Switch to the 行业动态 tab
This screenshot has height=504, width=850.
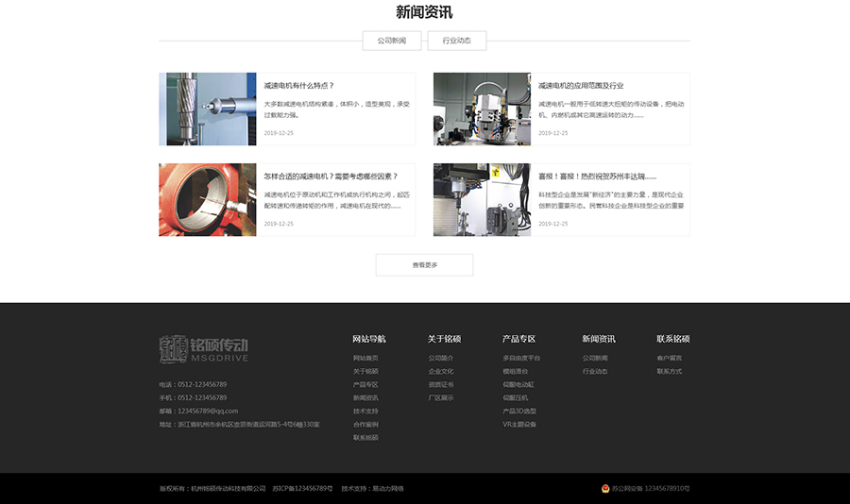[456, 41]
